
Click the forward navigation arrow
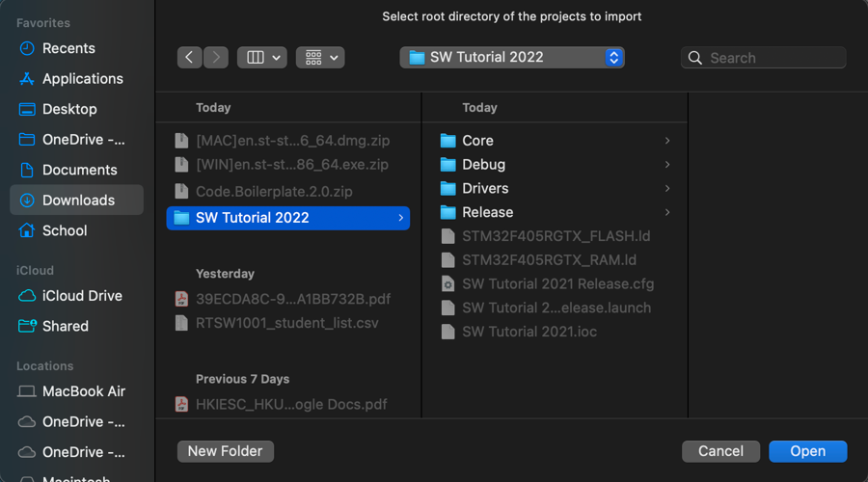pyautogui.click(x=216, y=58)
